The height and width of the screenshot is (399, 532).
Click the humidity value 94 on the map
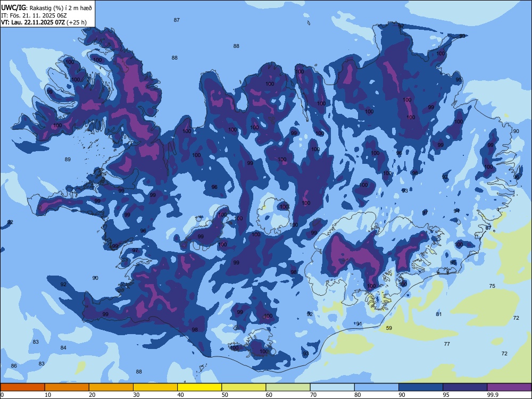pyautogui.click(x=456, y=211)
